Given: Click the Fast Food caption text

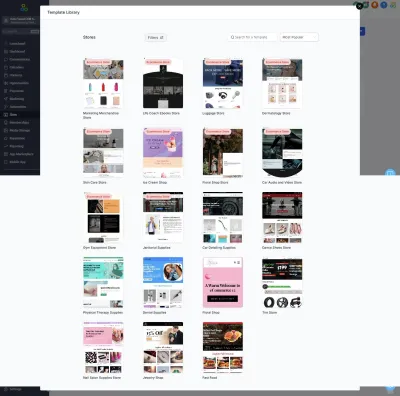Looking at the screenshot, I should [210, 378].
